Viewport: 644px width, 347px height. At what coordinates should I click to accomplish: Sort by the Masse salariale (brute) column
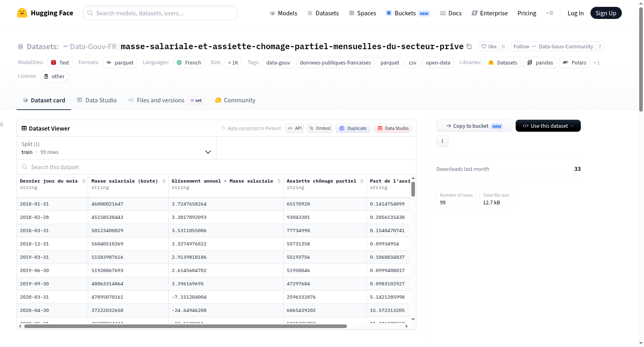pyautogui.click(x=164, y=181)
